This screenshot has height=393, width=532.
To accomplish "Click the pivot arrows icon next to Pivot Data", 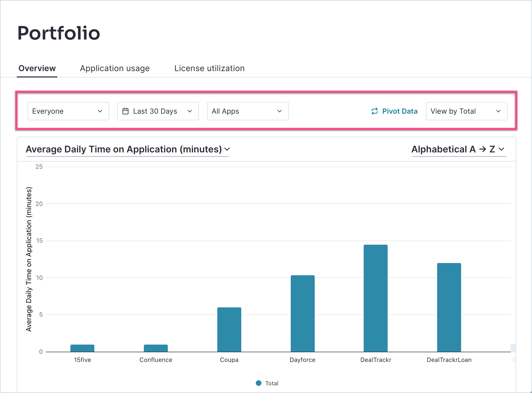I will tap(374, 111).
